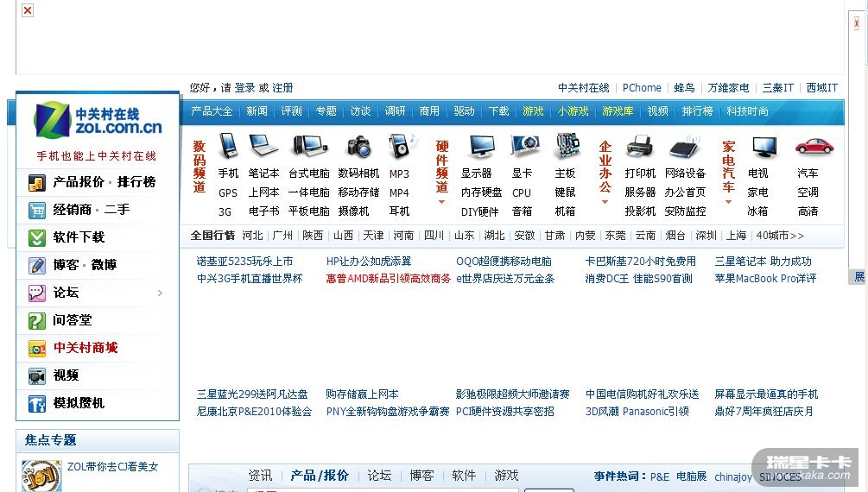Open the 模拟攒机 icon
Screen dimensions: 868x492
coord(37,403)
